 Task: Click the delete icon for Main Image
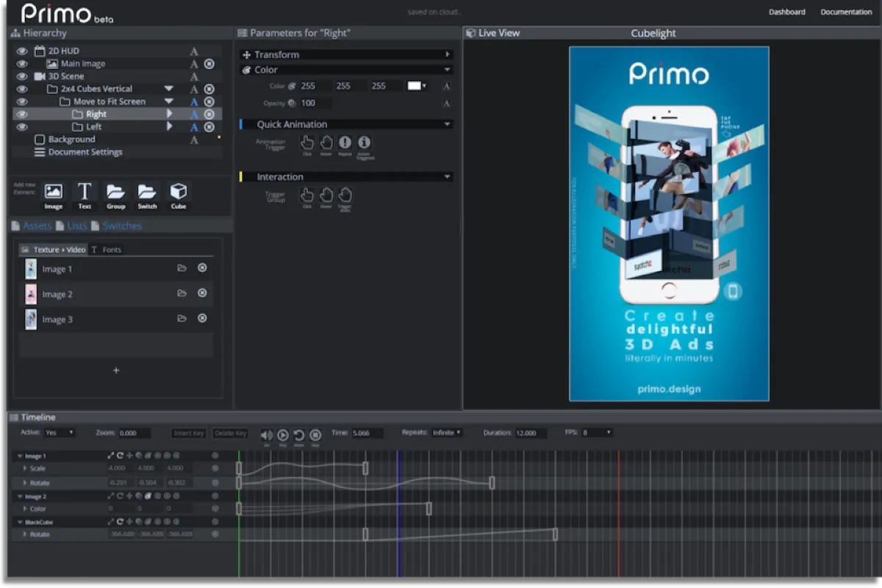pyautogui.click(x=209, y=64)
